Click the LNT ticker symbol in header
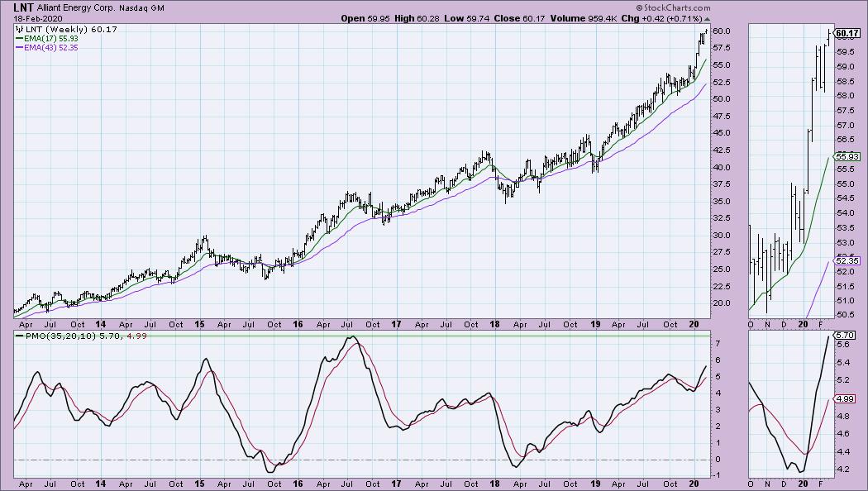The image size is (868, 491). pyautogui.click(x=24, y=7)
